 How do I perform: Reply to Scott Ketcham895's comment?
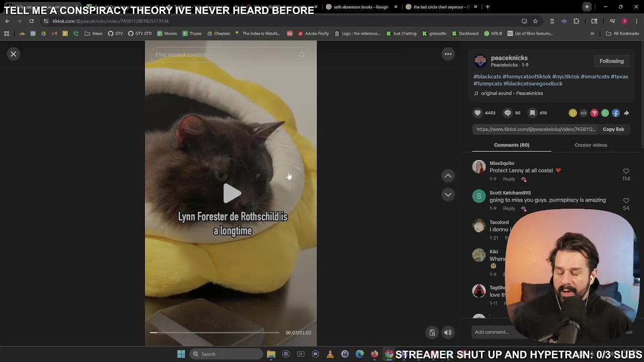pos(509,209)
